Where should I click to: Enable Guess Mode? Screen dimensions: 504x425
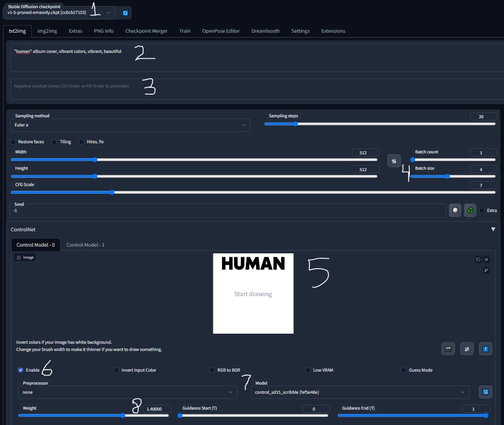coord(404,370)
